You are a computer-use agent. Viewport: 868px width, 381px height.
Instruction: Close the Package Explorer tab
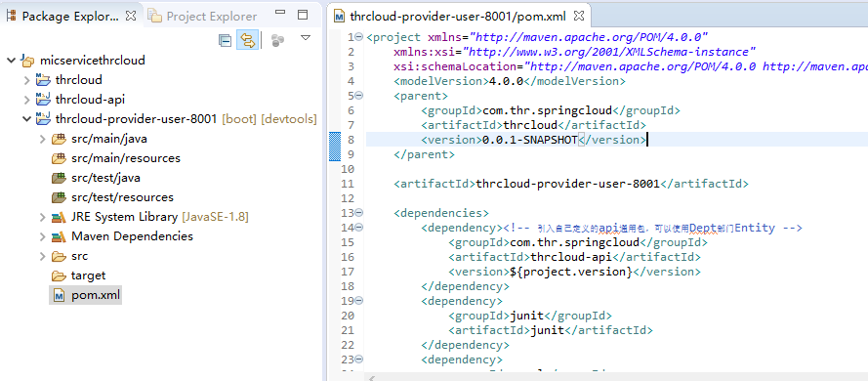click(131, 16)
